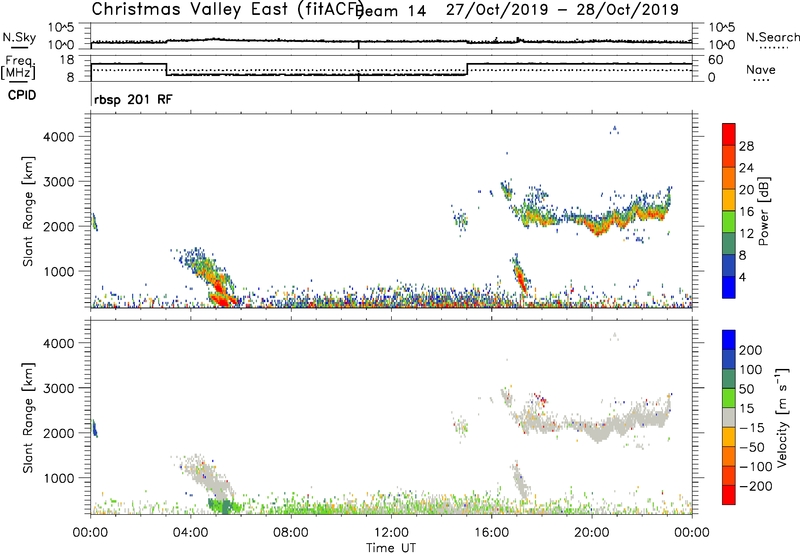Image resolution: width=800 pixels, height=554 pixels.
Task: Click the 'Beam 14' label in the title
Action: point(390,11)
